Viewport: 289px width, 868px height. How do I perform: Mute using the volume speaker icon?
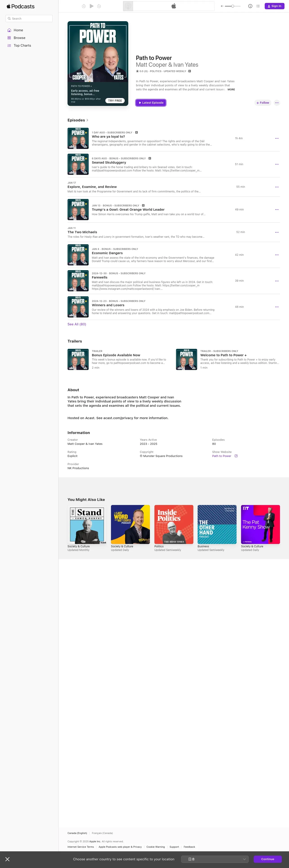222,6
